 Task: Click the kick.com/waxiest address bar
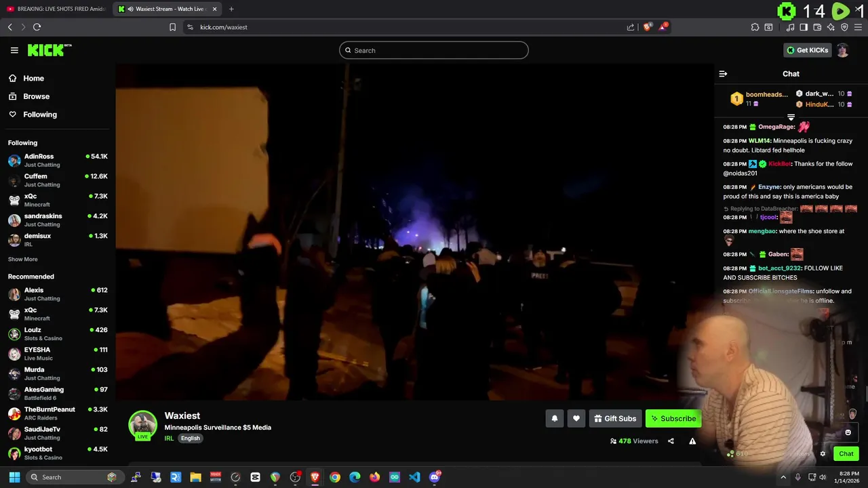[407, 27]
